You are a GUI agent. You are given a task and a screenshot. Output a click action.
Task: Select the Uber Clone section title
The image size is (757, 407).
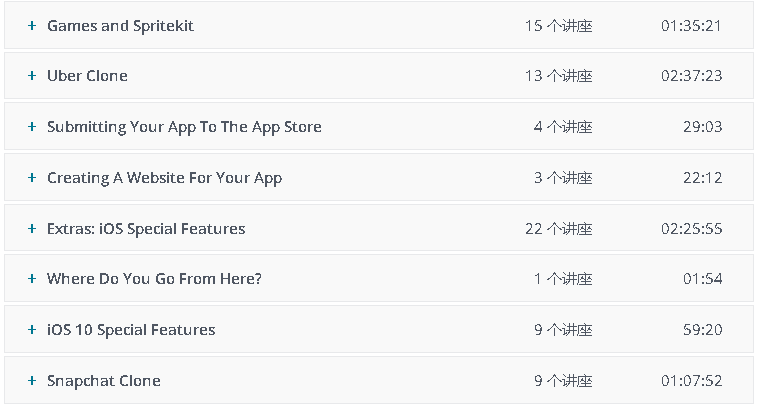click(x=87, y=76)
